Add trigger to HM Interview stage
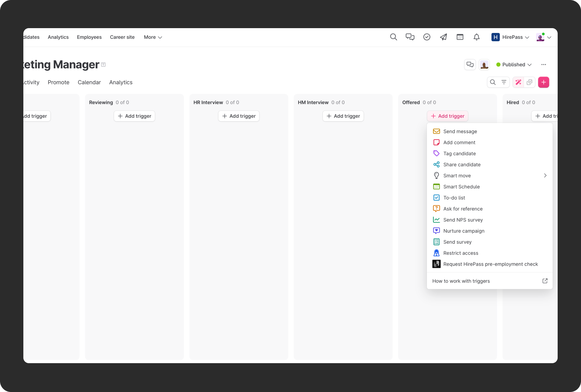The height and width of the screenshot is (392, 581). [343, 116]
